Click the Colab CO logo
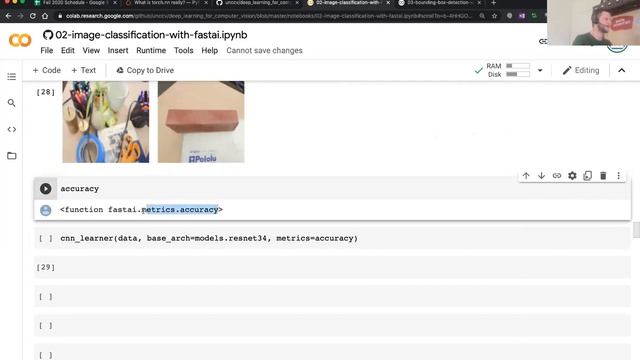The image size is (640, 360). (x=20, y=40)
